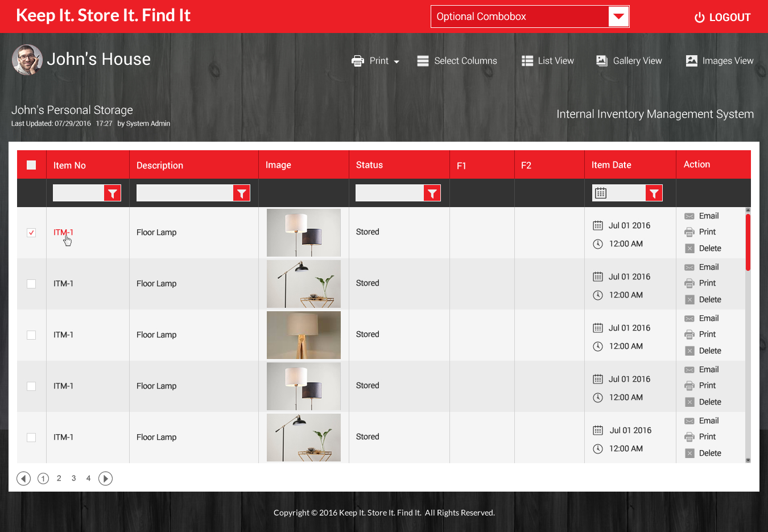
Task: Click John's profile avatar photo
Action: (x=27, y=60)
